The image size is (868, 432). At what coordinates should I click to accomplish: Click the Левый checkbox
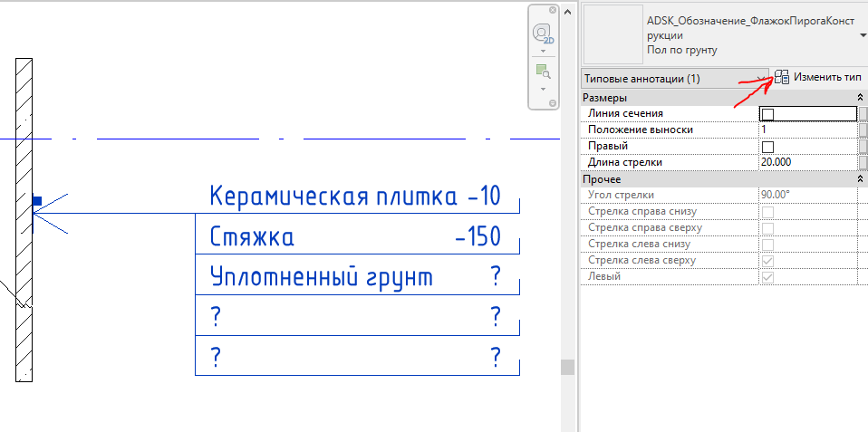click(x=768, y=277)
